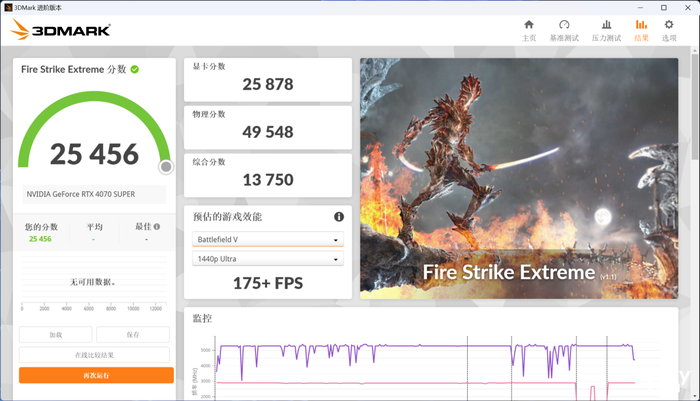This screenshot has height=401, width=700.
Task: Open the Benchmarks (基准测试) gauge icon
Action: click(x=564, y=25)
